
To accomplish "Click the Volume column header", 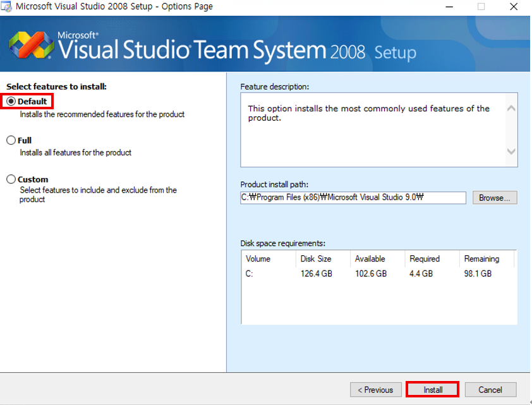I will coord(258,258).
